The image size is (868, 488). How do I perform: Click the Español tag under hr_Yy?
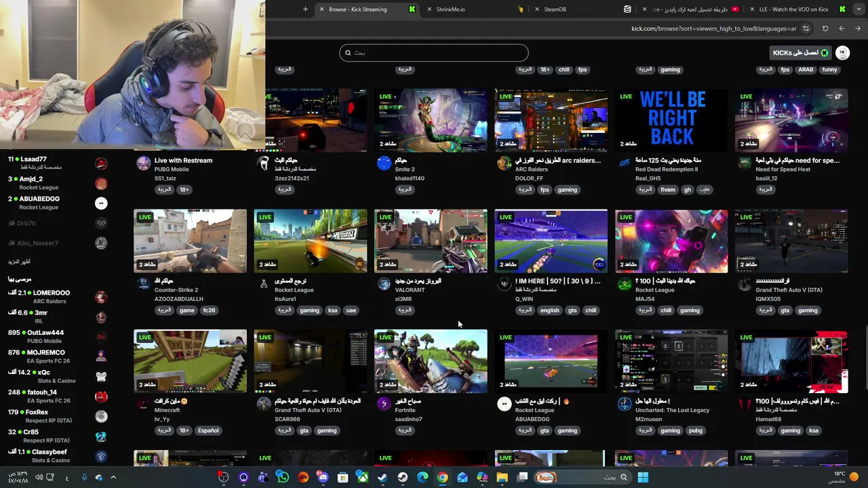(208, 430)
